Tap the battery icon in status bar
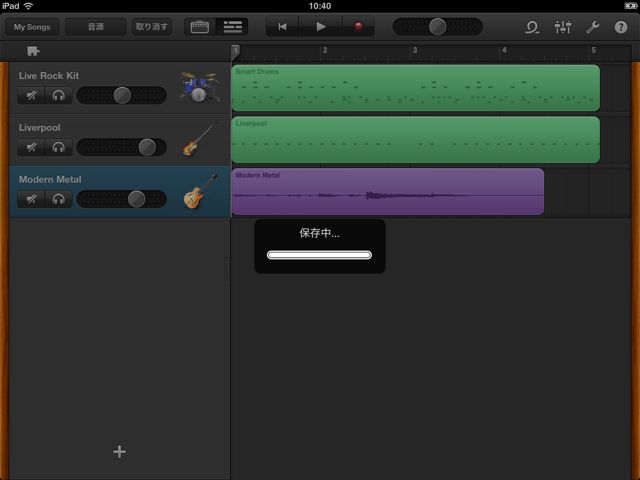The image size is (640, 480). [x=630, y=6]
